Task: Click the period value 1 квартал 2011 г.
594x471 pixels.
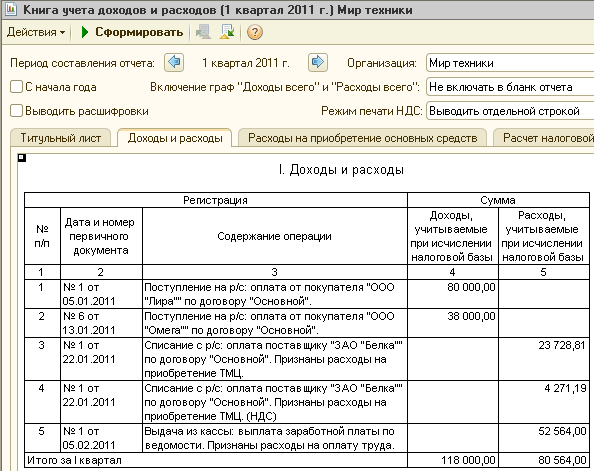Action: [245, 63]
